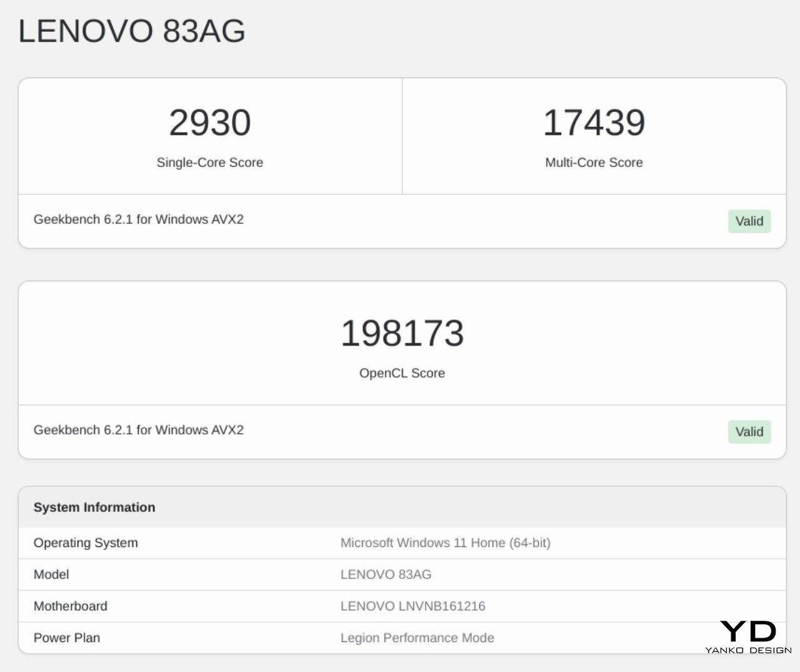
Task: Click the Valid badge in the OpenCL card
Action: click(x=749, y=432)
